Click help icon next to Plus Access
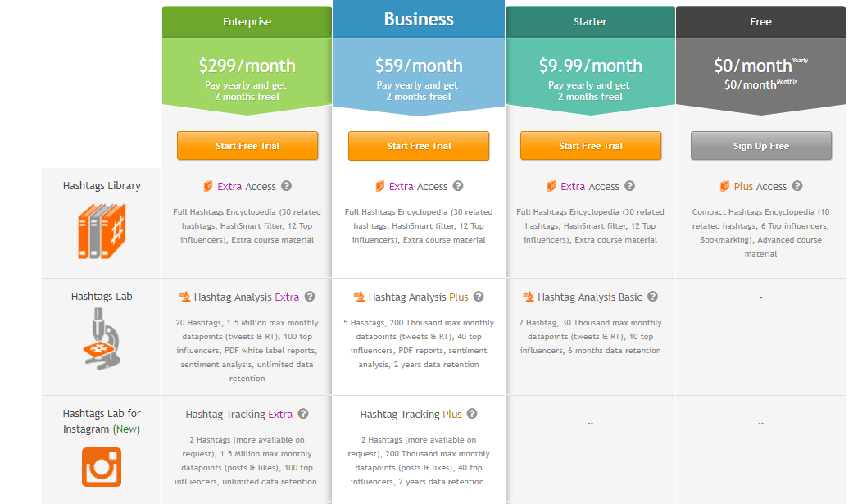 (797, 186)
